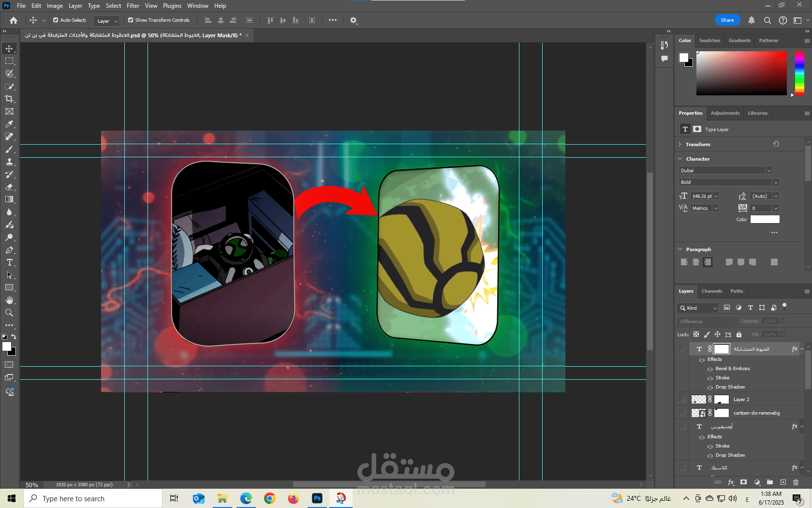Switch to the Adjustments tab
Image resolution: width=812 pixels, height=508 pixels.
[x=725, y=113]
